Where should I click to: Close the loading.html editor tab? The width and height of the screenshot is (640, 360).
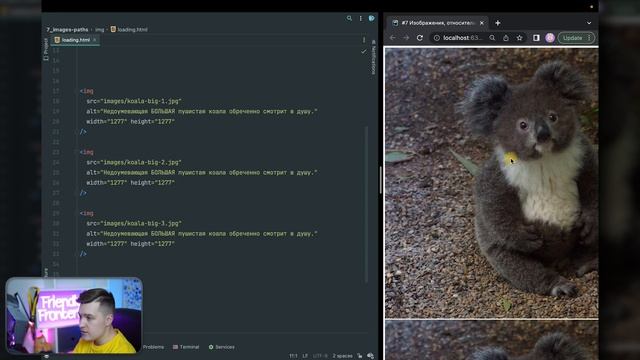pos(94,40)
